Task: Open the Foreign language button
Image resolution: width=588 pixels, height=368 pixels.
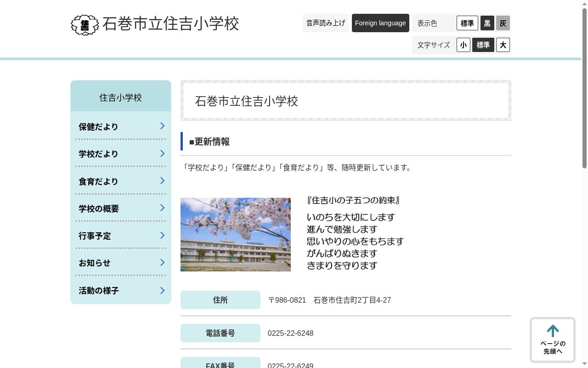Action: (380, 23)
